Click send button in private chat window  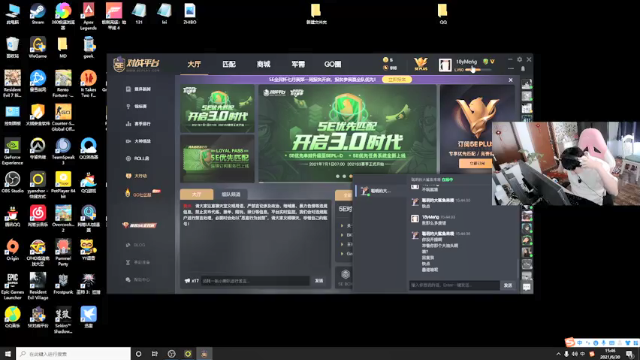(507, 285)
